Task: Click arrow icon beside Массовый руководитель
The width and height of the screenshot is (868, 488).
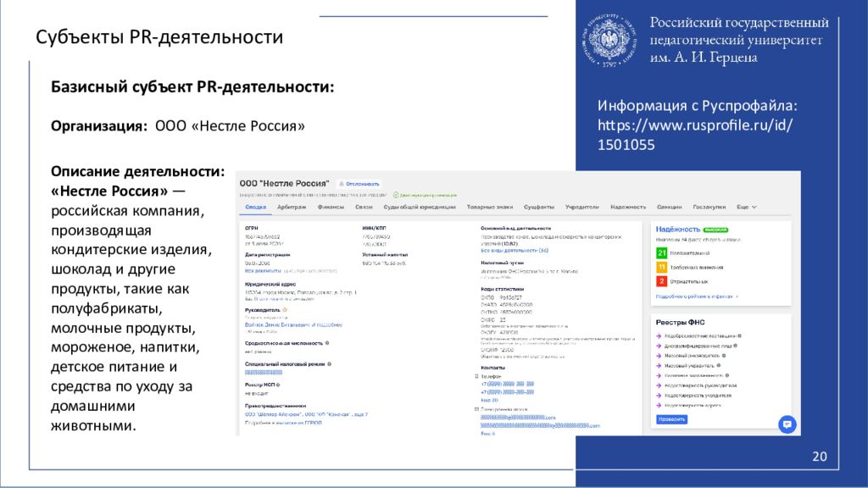Action: pyautogui.click(x=659, y=356)
